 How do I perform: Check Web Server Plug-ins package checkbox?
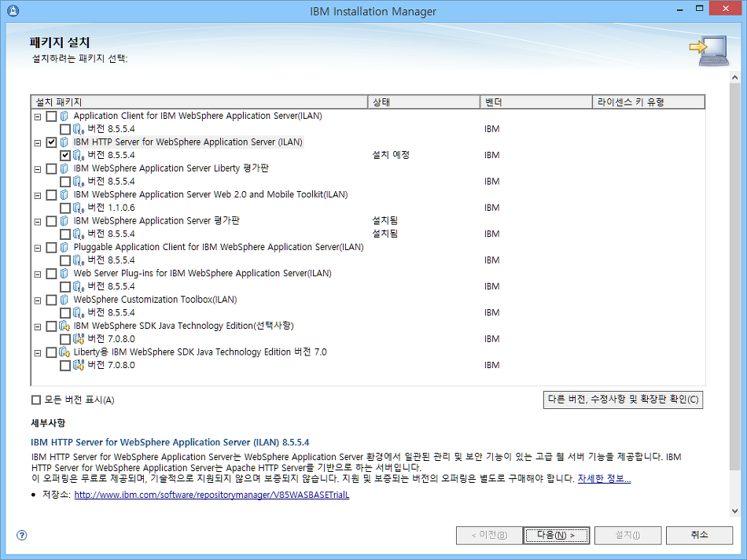[x=51, y=274]
